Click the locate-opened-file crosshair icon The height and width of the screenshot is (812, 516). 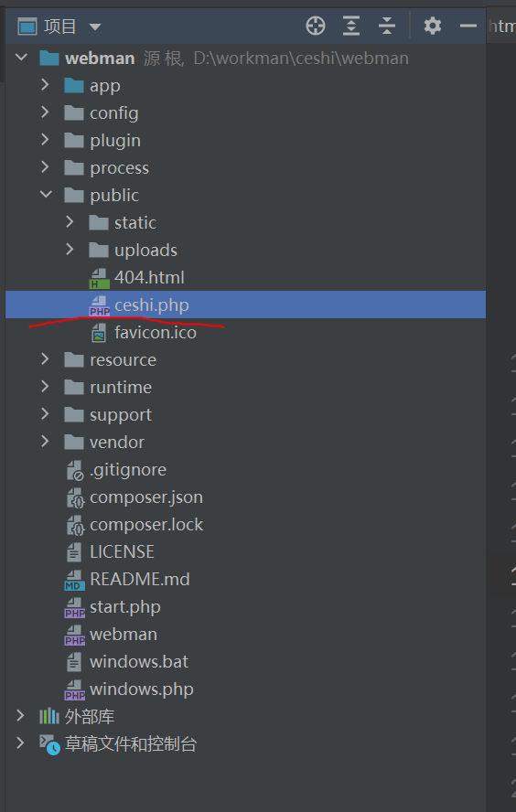coord(315,26)
